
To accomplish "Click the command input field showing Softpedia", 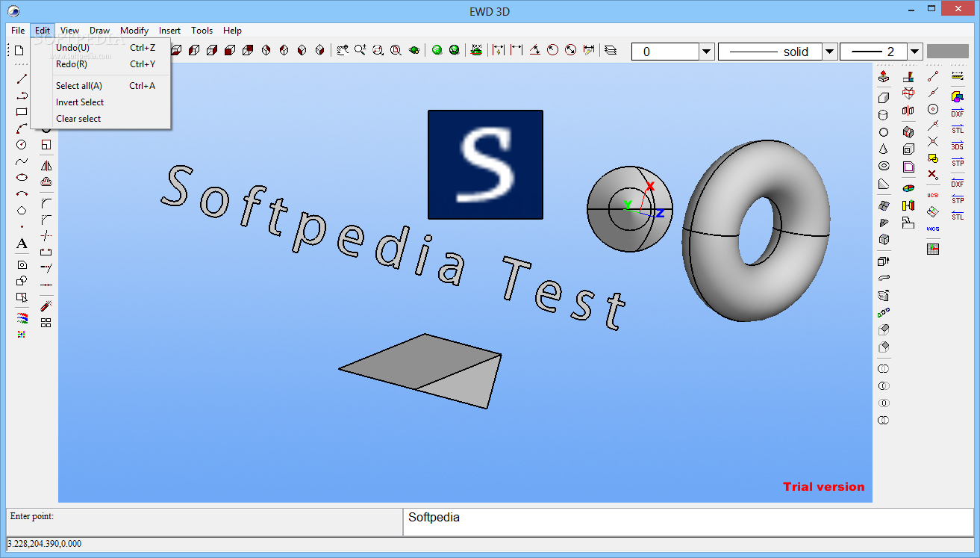I will (x=688, y=521).
